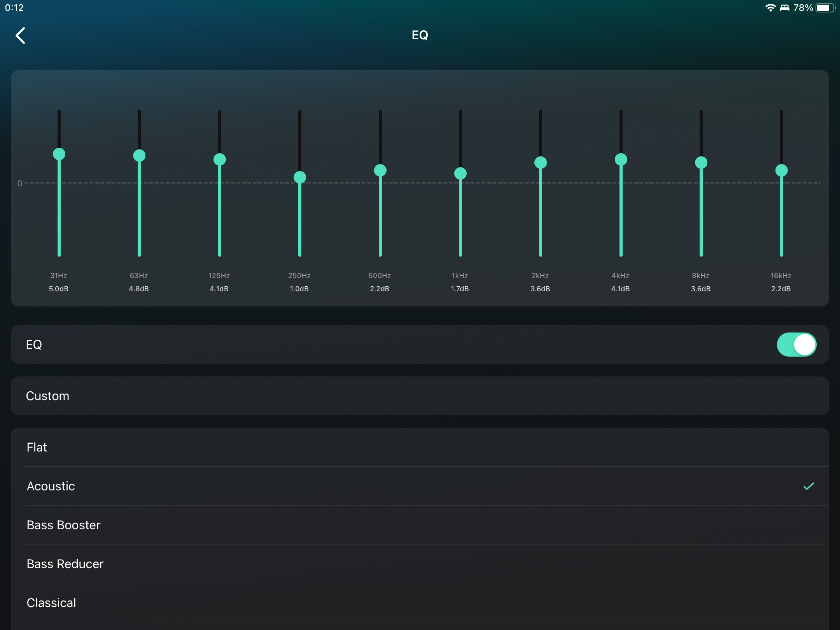Tap the sleep focus bed icon
This screenshot has width=840, height=630.
(x=785, y=8)
